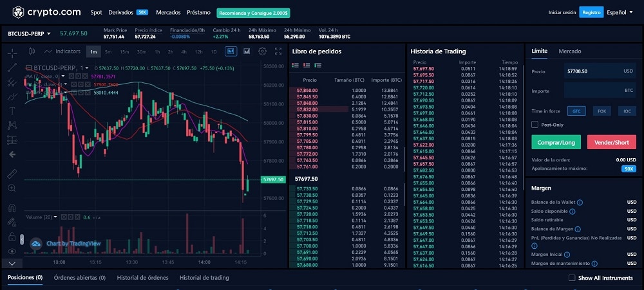The height and width of the screenshot is (290, 644).
Task: Select the brush drawing tool
Action: click(x=12, y=97)
